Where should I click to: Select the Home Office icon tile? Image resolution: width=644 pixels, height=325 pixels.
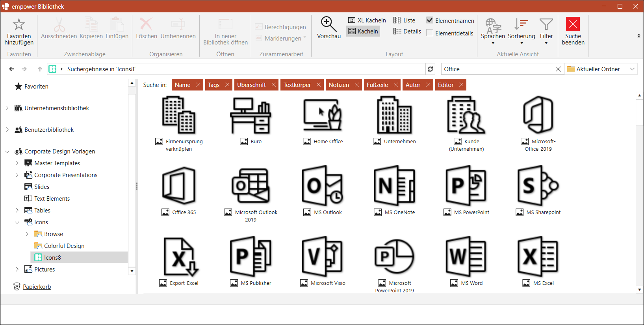pos(323,120)
